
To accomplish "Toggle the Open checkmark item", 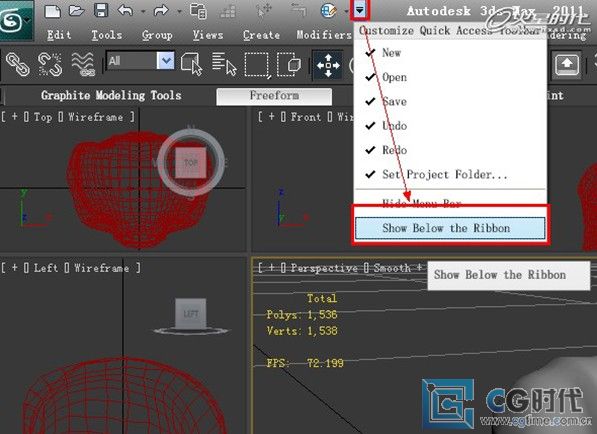I will click(450, 77).
